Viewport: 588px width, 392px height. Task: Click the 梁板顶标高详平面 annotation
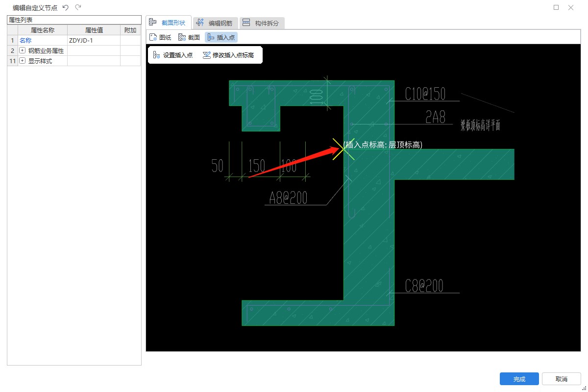[x=480, y=125]
